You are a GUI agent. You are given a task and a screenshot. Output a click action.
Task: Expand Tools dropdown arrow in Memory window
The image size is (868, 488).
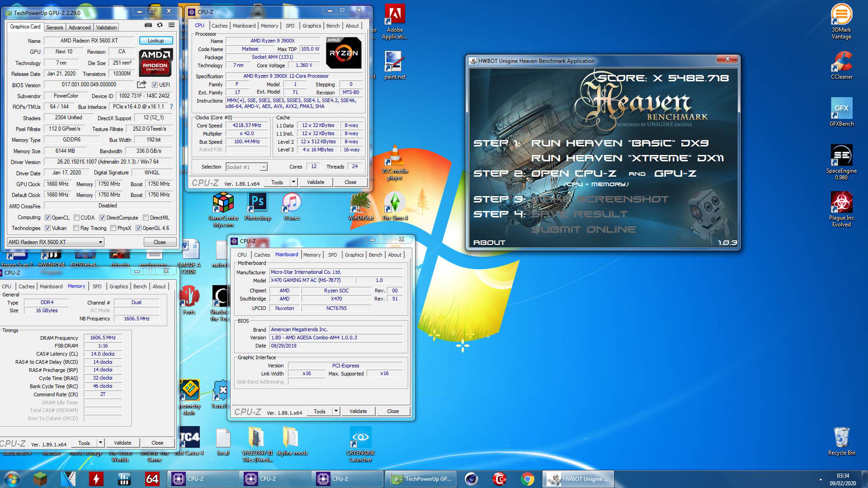tap(100, 443)
